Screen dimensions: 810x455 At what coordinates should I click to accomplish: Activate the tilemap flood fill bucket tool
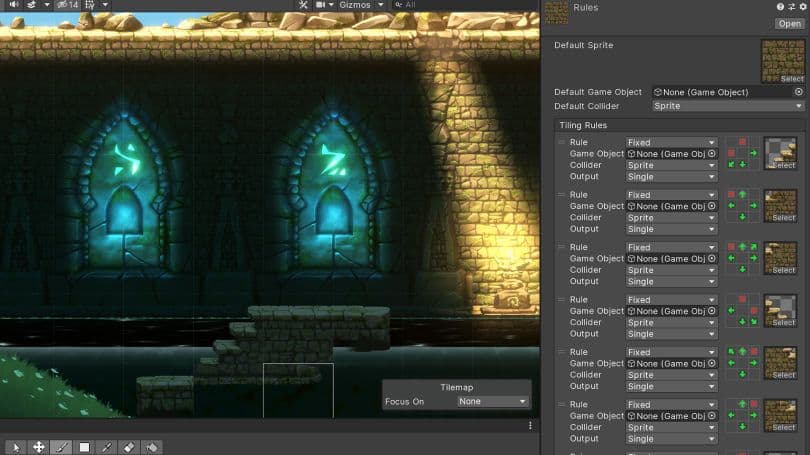(152, 447)
